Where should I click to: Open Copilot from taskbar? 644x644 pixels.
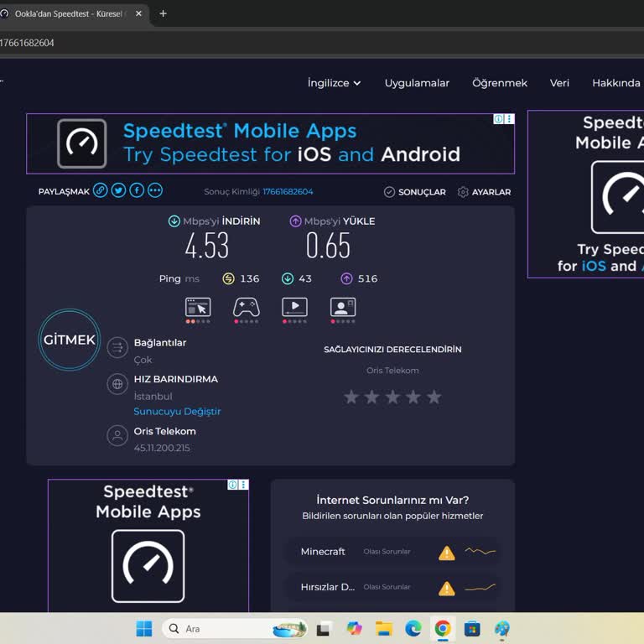click(x=355, y=628)
